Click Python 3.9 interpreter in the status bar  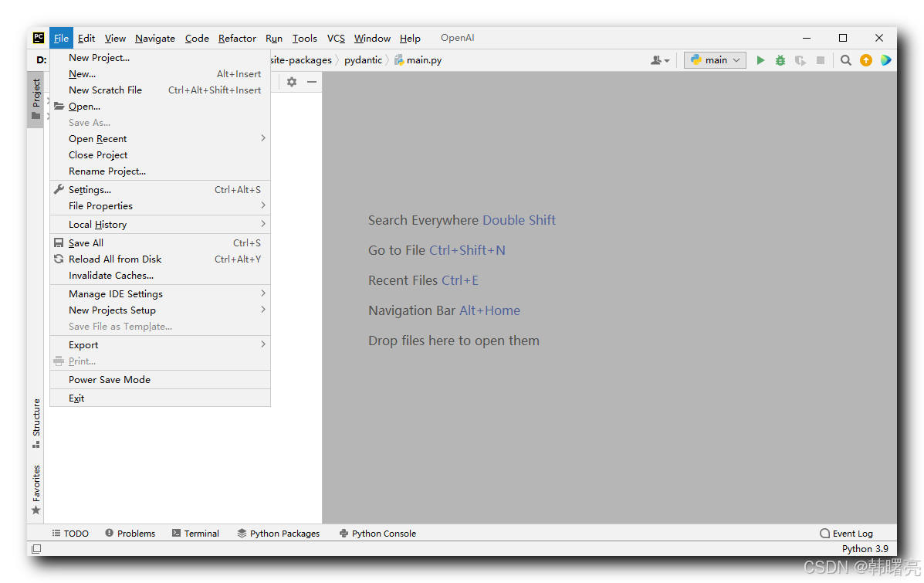(x=865, y=549)
